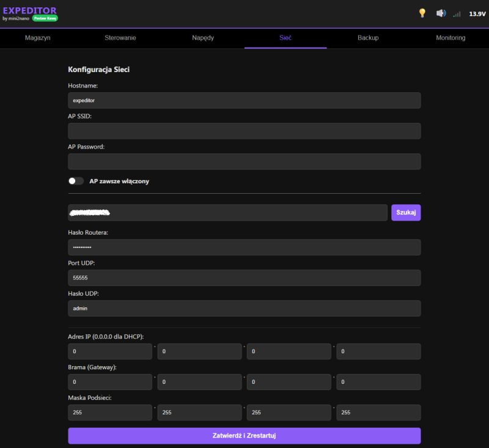Click the first Adres IP octet field

pos(110,351)
